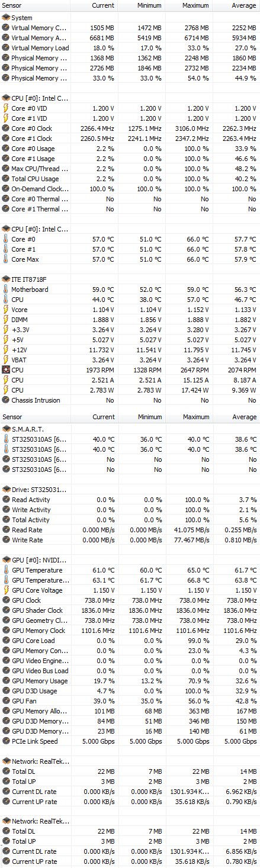Click the lightning icon by GPU Core Voltage
Screen dimensions: 260x868
tap(6, 590)
